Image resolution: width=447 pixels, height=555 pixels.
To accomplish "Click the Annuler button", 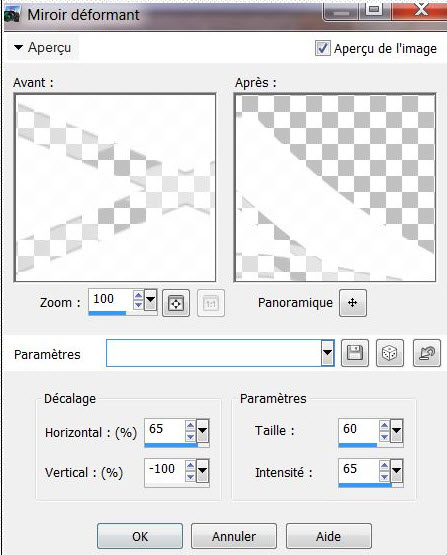I will pos(234,536).
